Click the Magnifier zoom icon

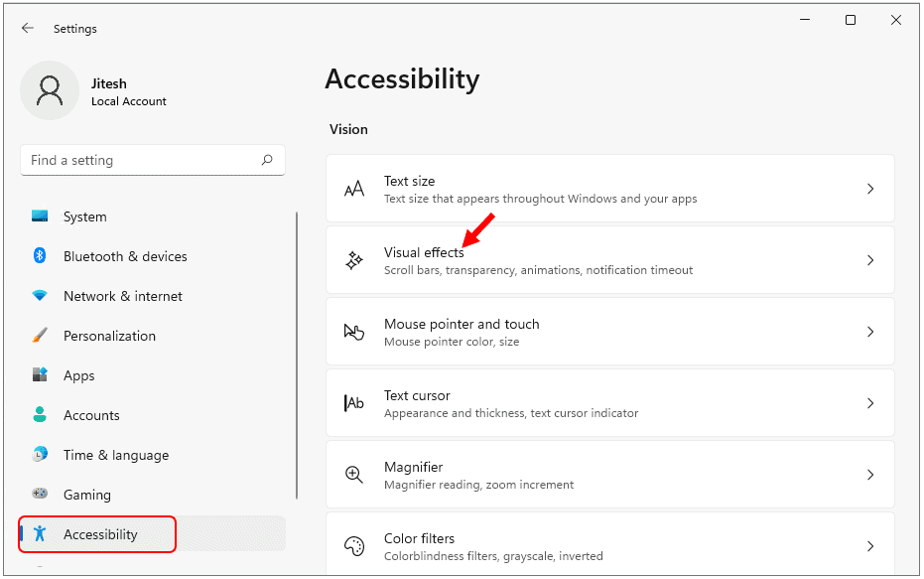pos(354,475)
